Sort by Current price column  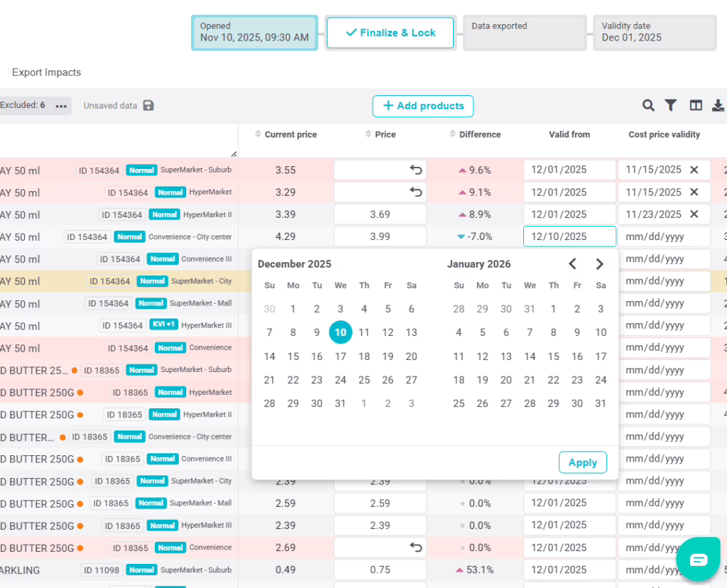tap(258, 135)
